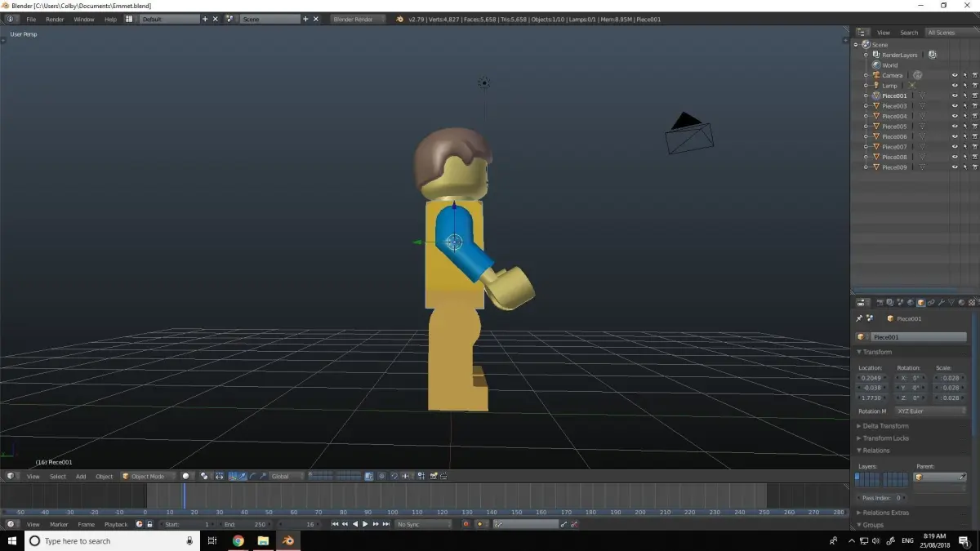The height and width of the screenshot is (551, 980).
Task: Click Search in the outliner header
Action: [x=909, y=33]
